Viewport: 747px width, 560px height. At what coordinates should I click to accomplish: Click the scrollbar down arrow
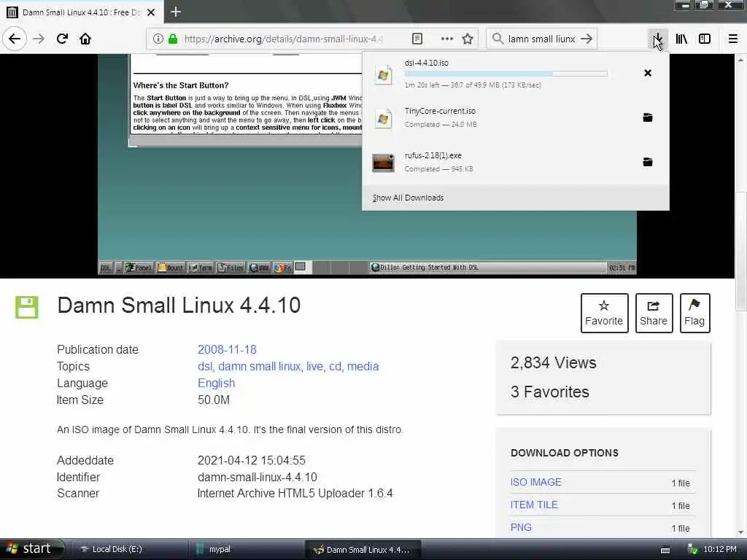point(740,532)
